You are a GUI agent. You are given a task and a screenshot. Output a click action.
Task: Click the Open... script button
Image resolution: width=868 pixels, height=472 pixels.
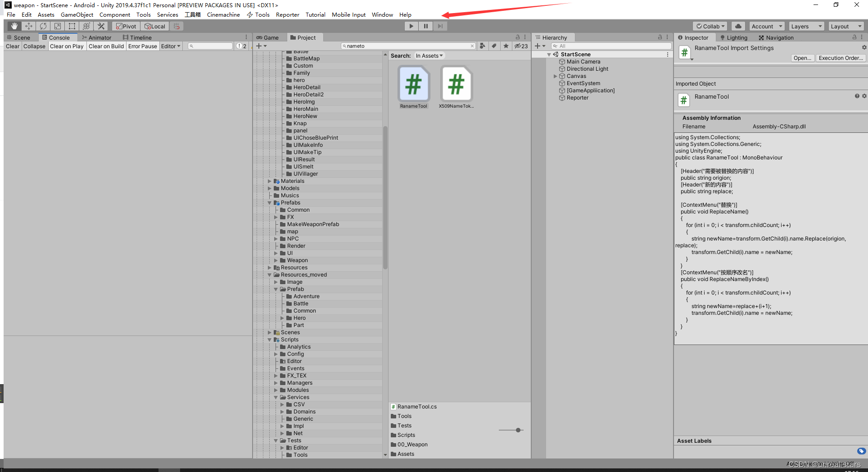tap(802, 58)
